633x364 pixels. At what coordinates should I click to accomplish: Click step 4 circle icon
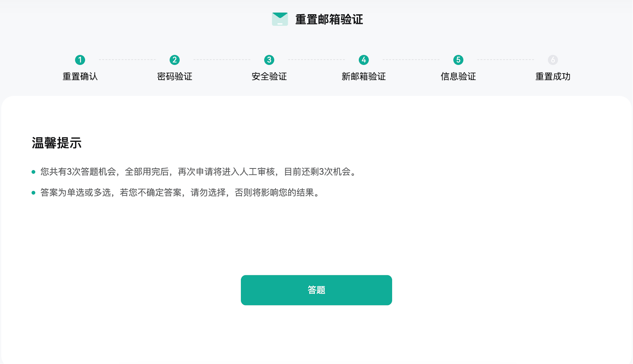tap(364, 60)
